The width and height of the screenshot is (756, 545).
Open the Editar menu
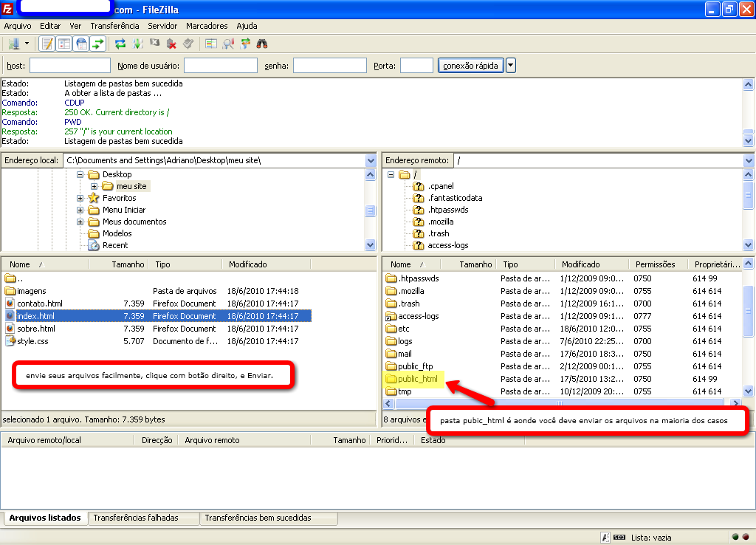[x=50, y=26]
